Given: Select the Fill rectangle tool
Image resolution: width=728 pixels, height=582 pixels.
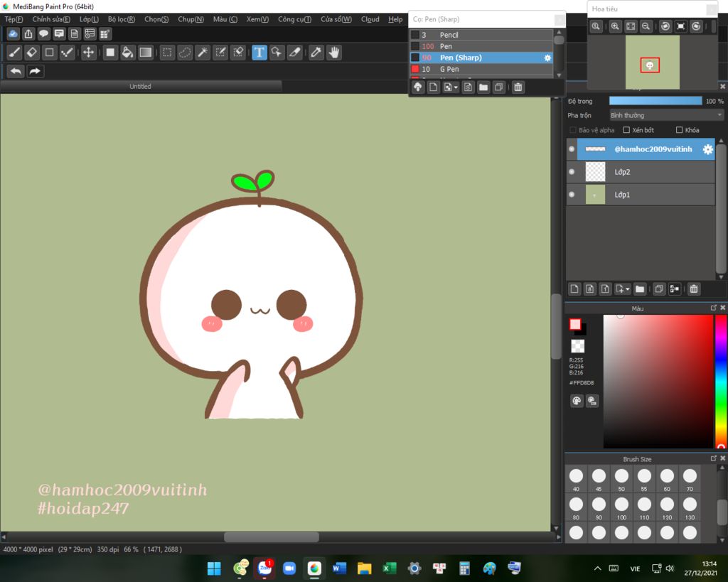Looking at the screenshot, I should point(110,53).
